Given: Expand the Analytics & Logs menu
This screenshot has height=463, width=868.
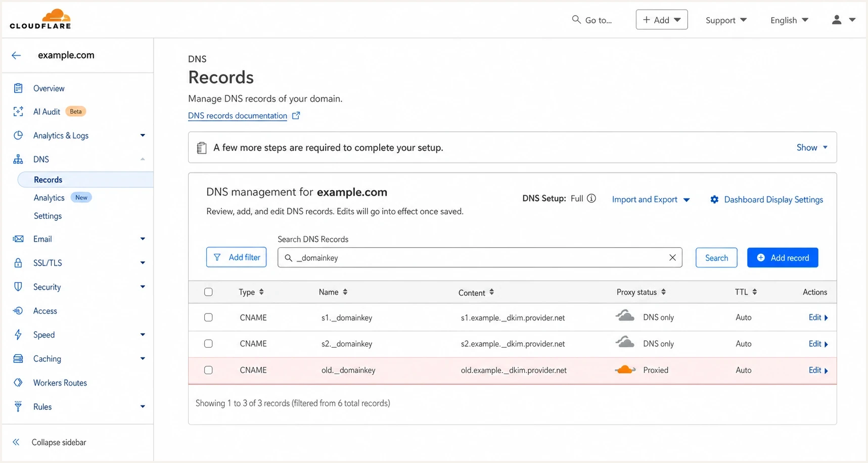Looking at the screenshot, I should 143,135.
